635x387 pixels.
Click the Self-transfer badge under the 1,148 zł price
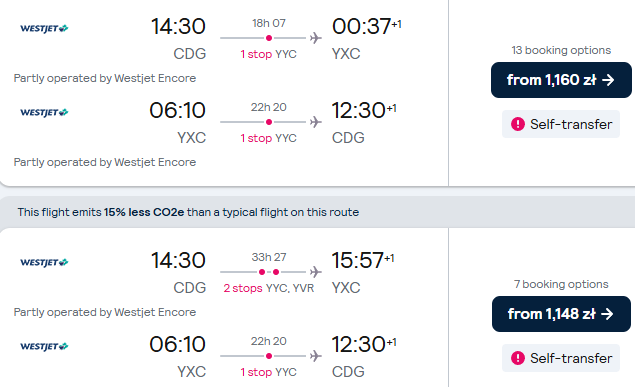coord(561,358)
